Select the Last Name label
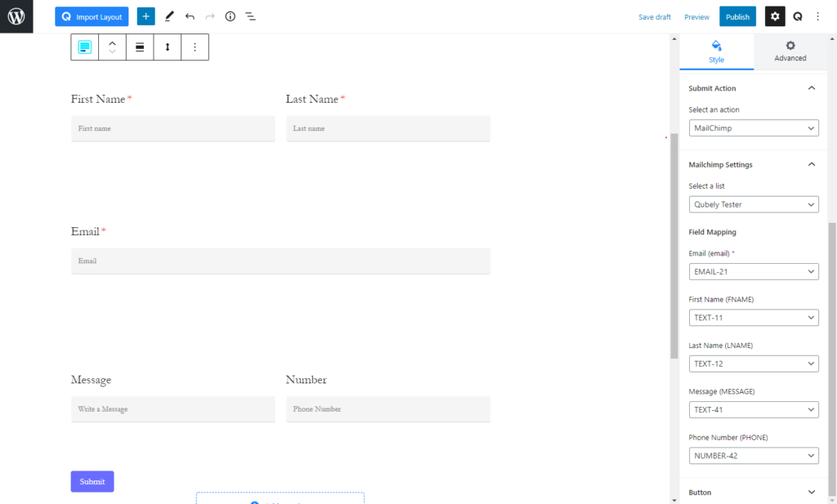 [x=312, y=99]
